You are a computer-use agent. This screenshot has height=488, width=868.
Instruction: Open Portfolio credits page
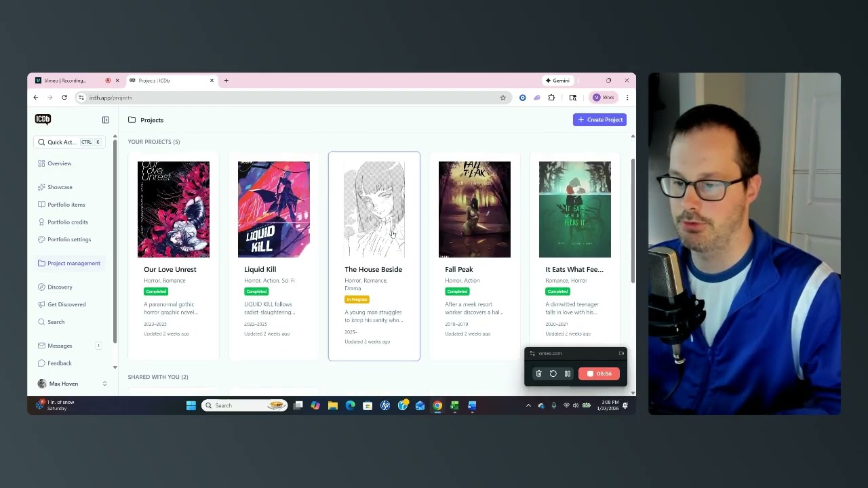coord(67,222)
